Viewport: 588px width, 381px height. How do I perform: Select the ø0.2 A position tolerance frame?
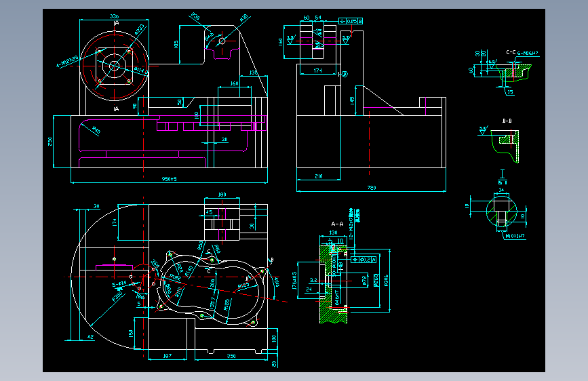(x=364, y=260)
